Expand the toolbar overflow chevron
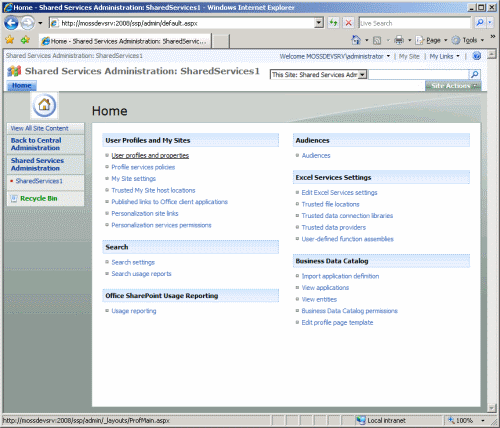 pyautogui.click(x=492, y=37)
